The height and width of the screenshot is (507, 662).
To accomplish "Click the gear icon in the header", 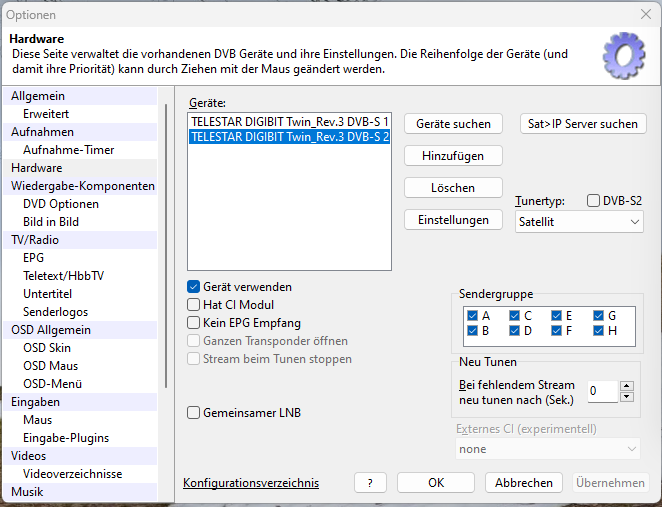I will click(x=623, y=55).
